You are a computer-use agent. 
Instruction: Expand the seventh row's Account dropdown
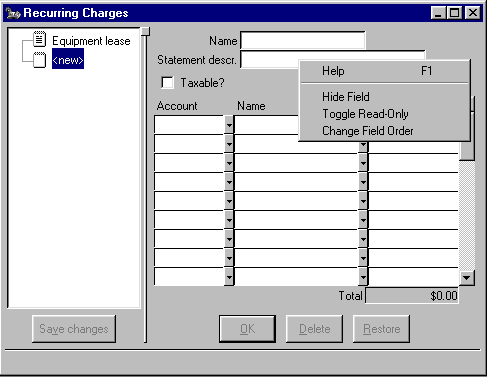pyautogui.click(x=229, y=239)
